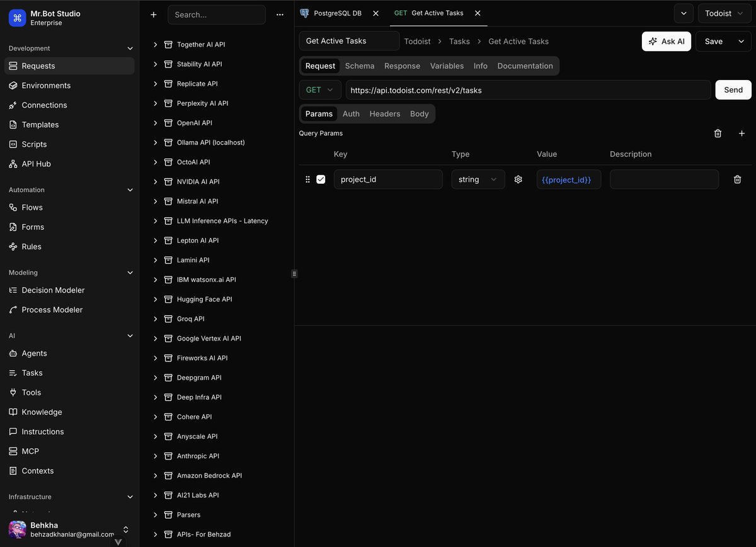Switch to the Schema tab

coord(360,66)
